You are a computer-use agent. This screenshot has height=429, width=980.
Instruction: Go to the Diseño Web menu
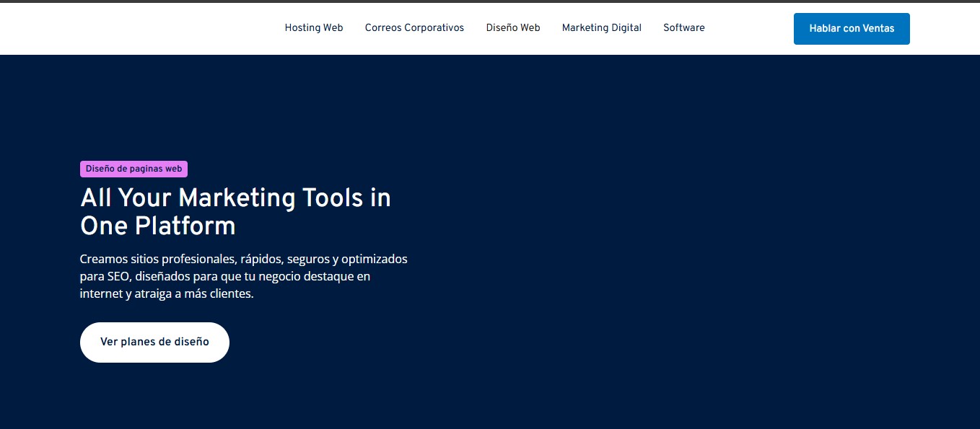tap(512, 28)
